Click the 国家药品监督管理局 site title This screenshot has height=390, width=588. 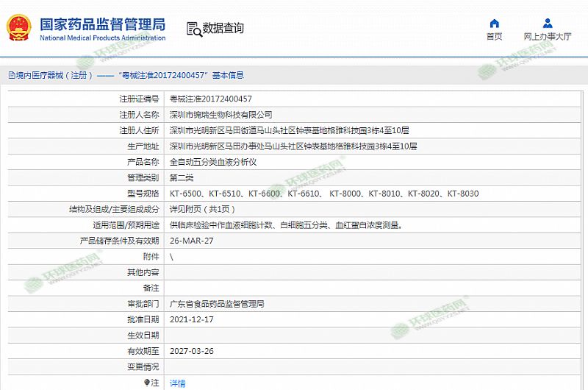click(x=101, y=24)
